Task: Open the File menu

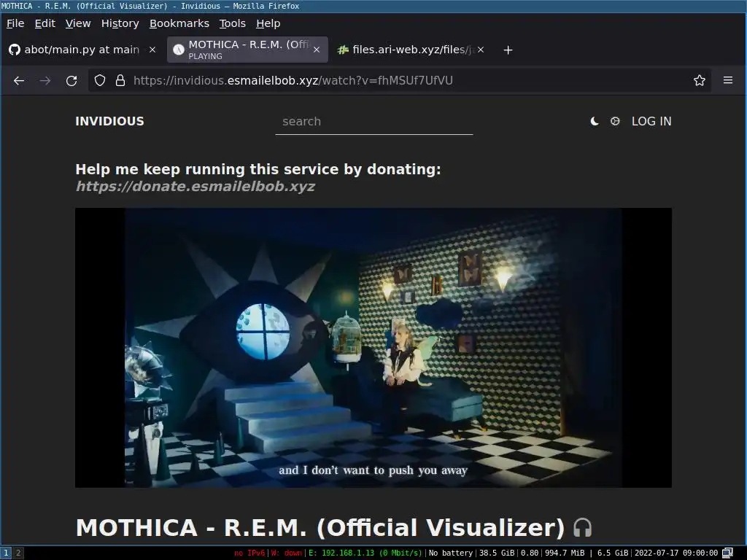Action: [x=15, y=23]
